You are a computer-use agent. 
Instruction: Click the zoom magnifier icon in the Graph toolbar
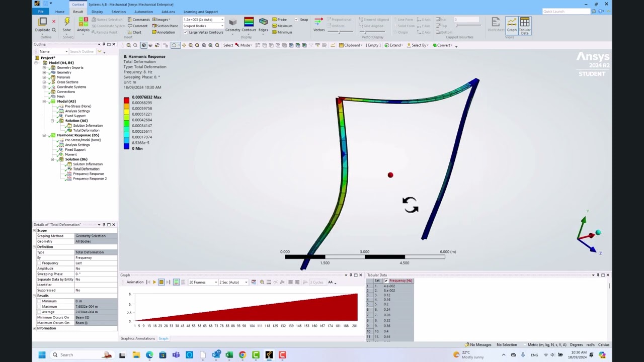point(262,282)
